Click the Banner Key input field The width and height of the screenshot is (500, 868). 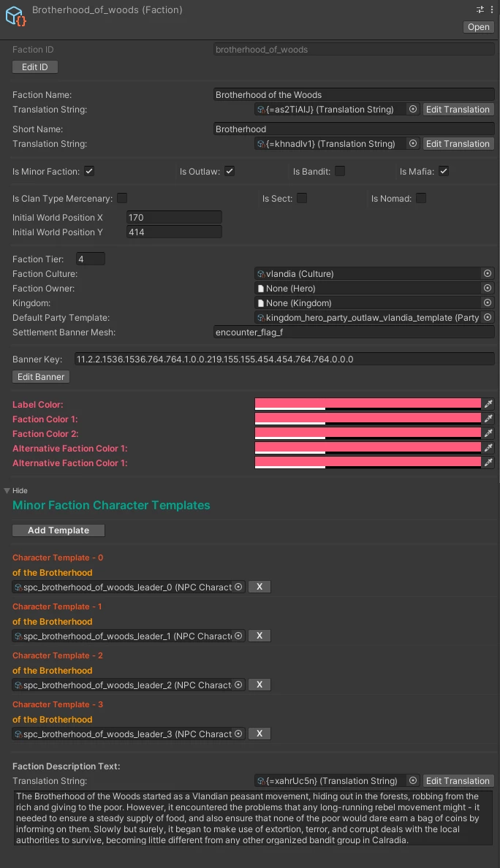(284, 359)
